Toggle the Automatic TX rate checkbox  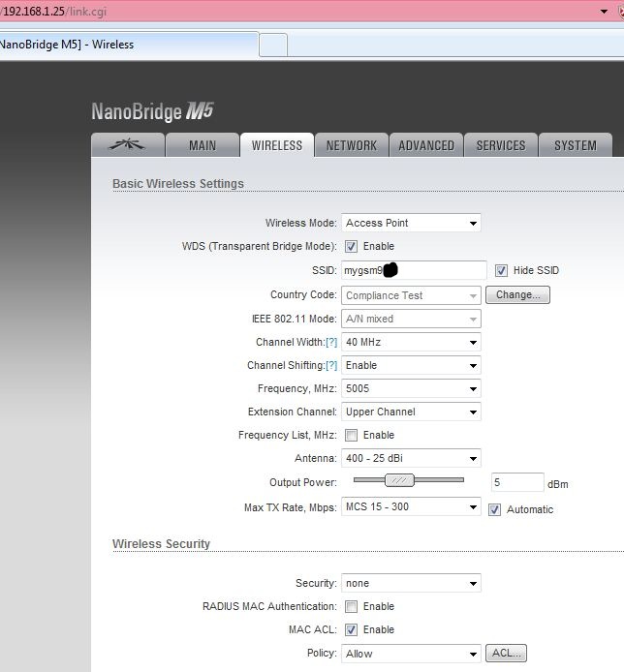[494, 509]
